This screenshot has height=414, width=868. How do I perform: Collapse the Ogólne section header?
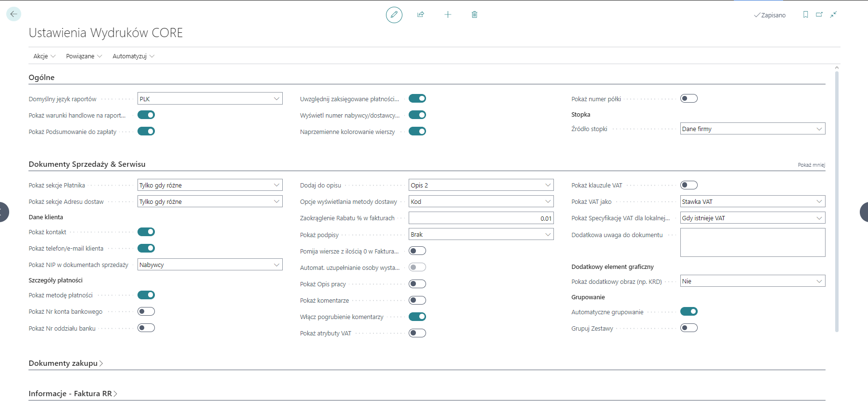click(x=41, y=77)
